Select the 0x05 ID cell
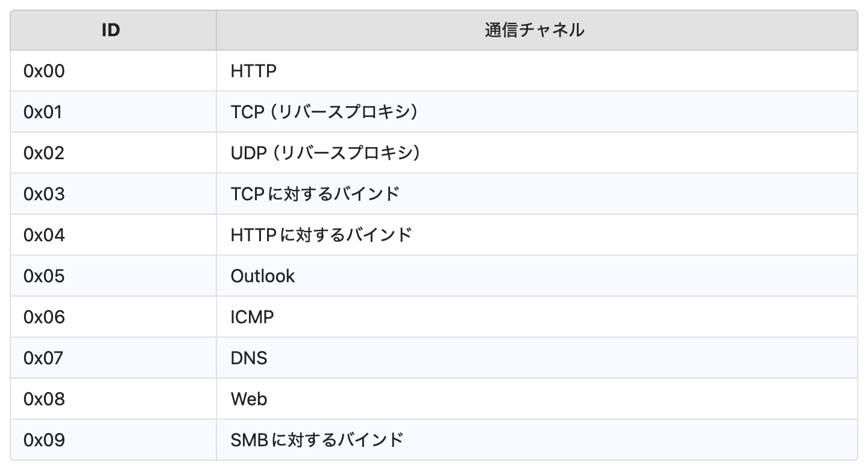This screenshot has height=474, width=868. (44, 276)
